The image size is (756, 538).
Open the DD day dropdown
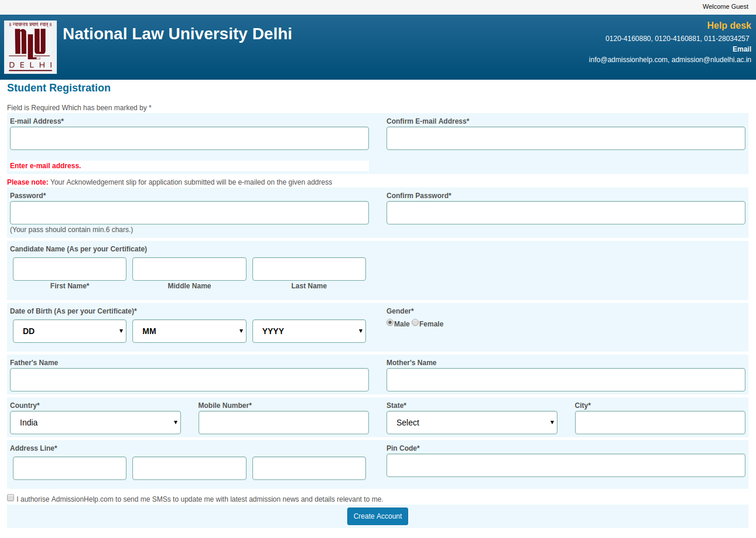coord(69,331)
